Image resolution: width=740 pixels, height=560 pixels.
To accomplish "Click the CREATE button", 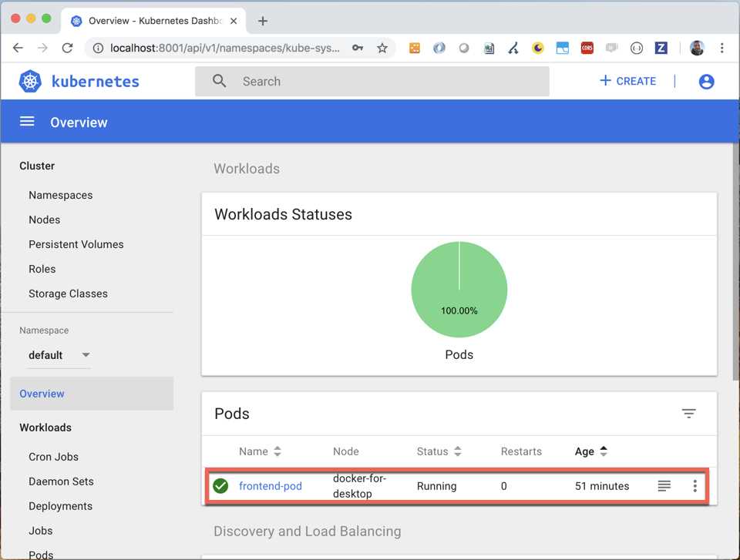I will pyautogui.click(x=627, y=81).
